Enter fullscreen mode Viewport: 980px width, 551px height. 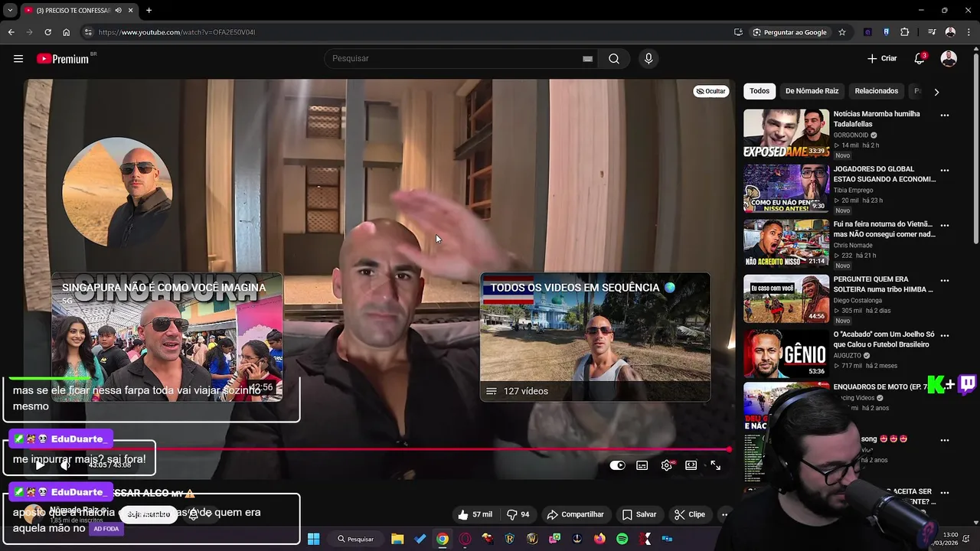click(x=716, y=465)
